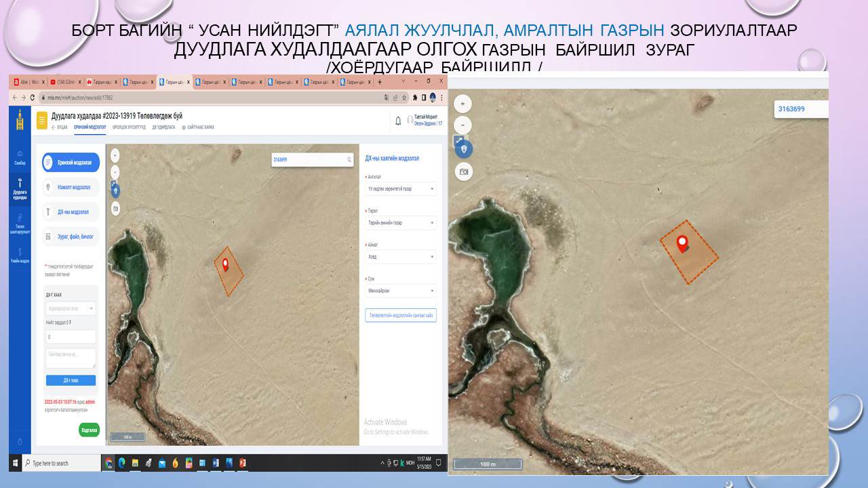Expand the Ангилал dropdown
868x488 pixels.
(x=401, y=188)
